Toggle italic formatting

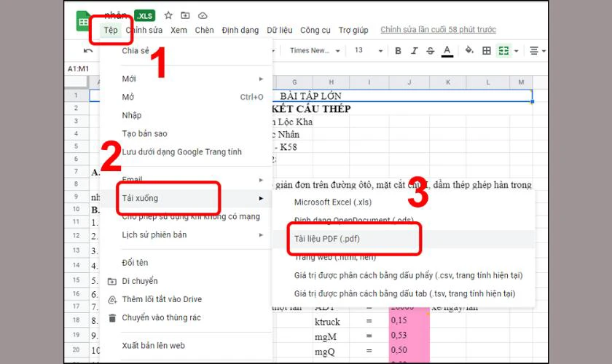414,51
